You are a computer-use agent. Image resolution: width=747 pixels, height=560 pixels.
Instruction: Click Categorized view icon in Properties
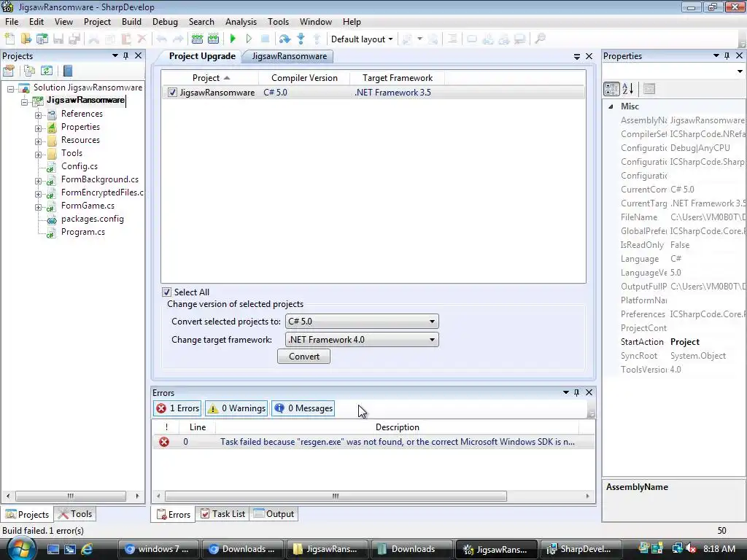[x=611, y=89]
